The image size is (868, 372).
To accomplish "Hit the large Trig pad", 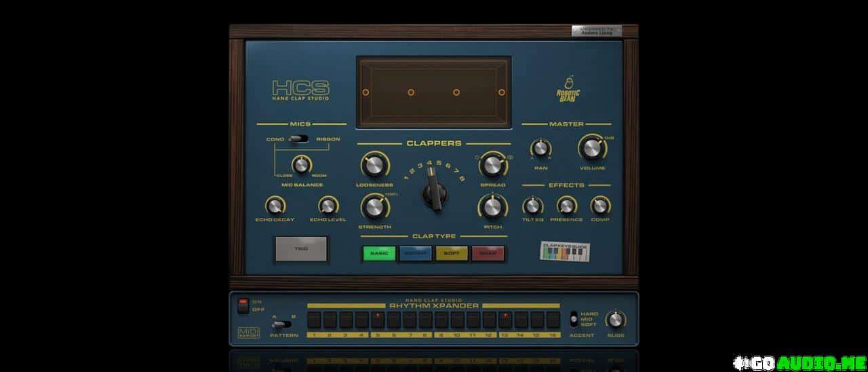I will click(301, 249).
